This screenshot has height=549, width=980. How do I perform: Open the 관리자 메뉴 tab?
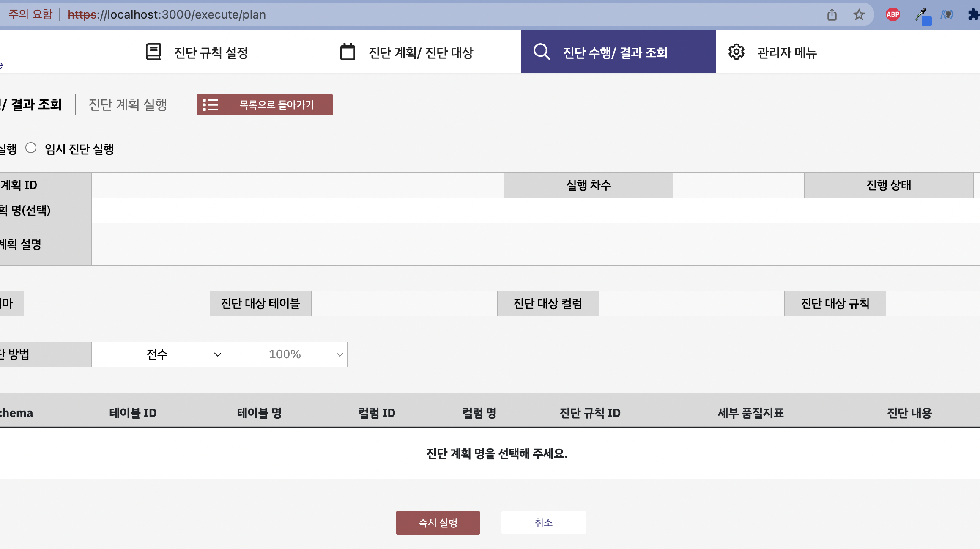click(x=786, y=53)
